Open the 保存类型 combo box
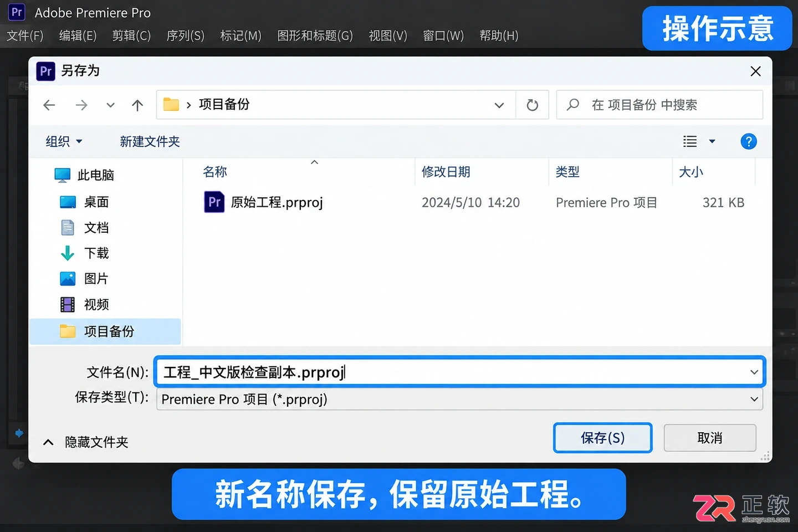Screen dimensions: 798x532 coord(459,399)
